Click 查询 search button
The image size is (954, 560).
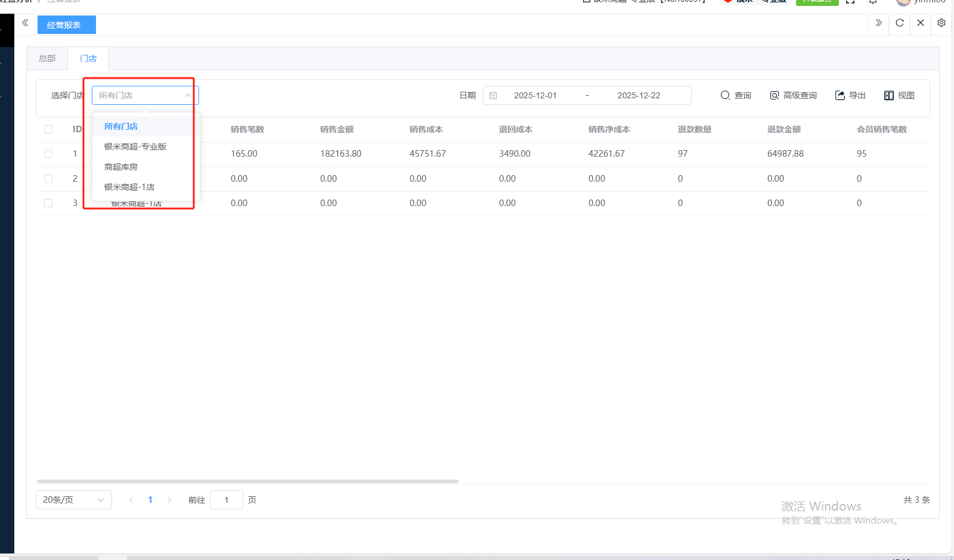click(x=736, y=95)
